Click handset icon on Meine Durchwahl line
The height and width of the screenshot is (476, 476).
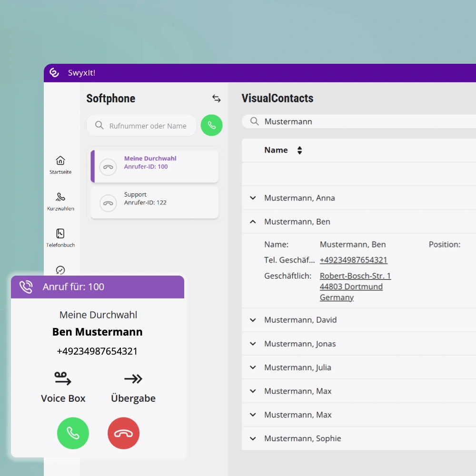pyautogui.click(x=108, y=167)
